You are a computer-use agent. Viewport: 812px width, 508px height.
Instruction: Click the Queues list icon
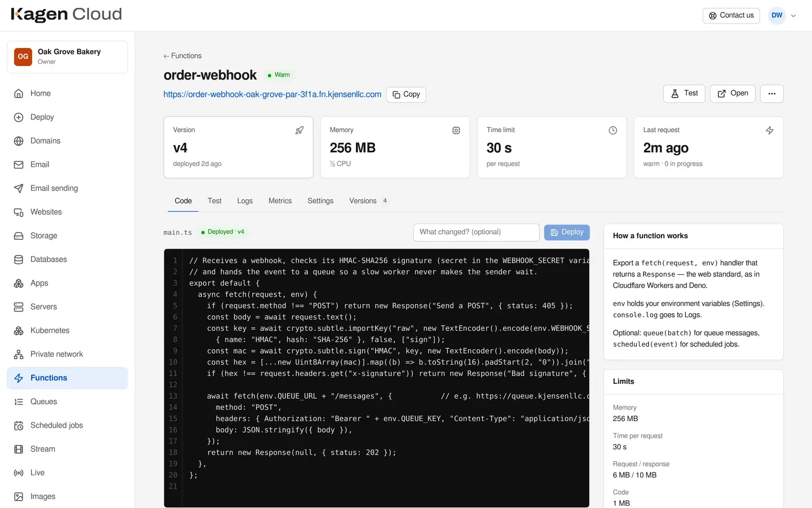(x=19, y=402)
